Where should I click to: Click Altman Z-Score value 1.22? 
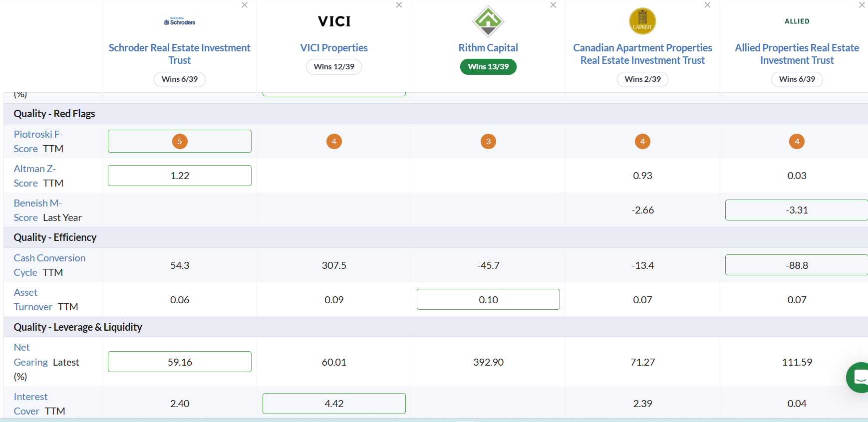(x=180, y=176)
